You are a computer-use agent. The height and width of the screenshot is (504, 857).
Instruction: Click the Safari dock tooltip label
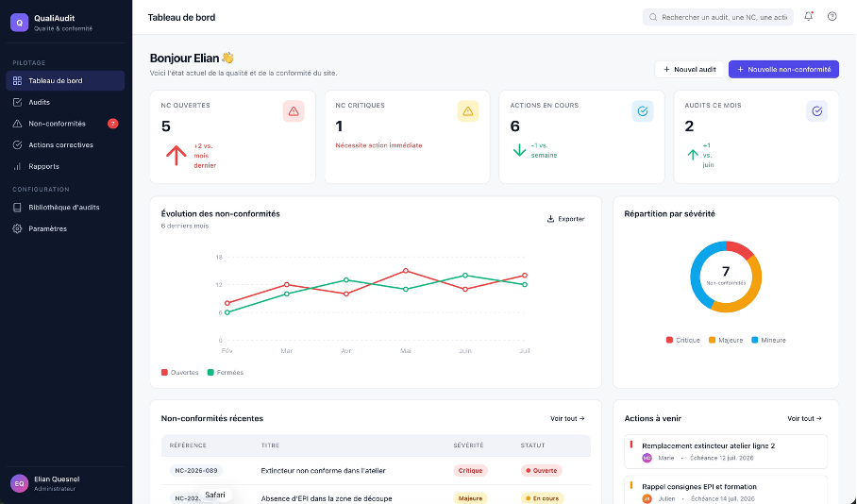coord(215,495)
